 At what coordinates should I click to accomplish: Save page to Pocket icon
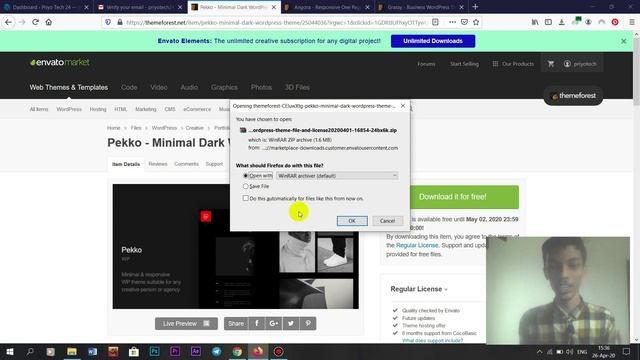coord(464,22)
